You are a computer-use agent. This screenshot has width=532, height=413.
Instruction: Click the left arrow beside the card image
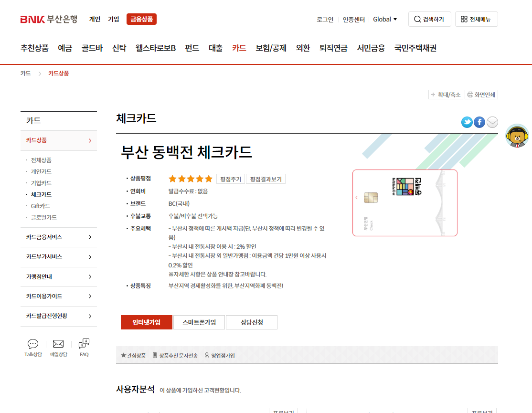coord(356,196)
